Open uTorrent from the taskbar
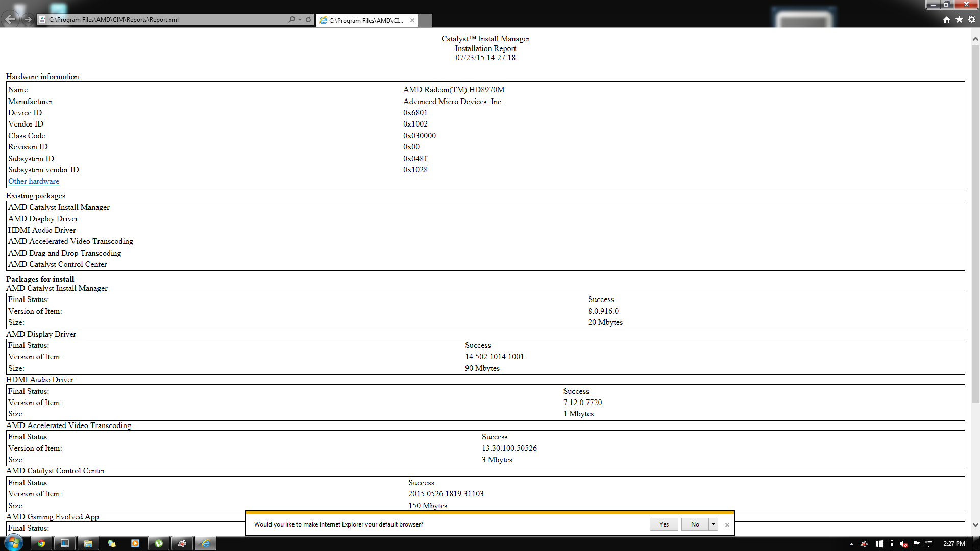Viewport: 980px width, 551px height. click(x=159, y=543)
